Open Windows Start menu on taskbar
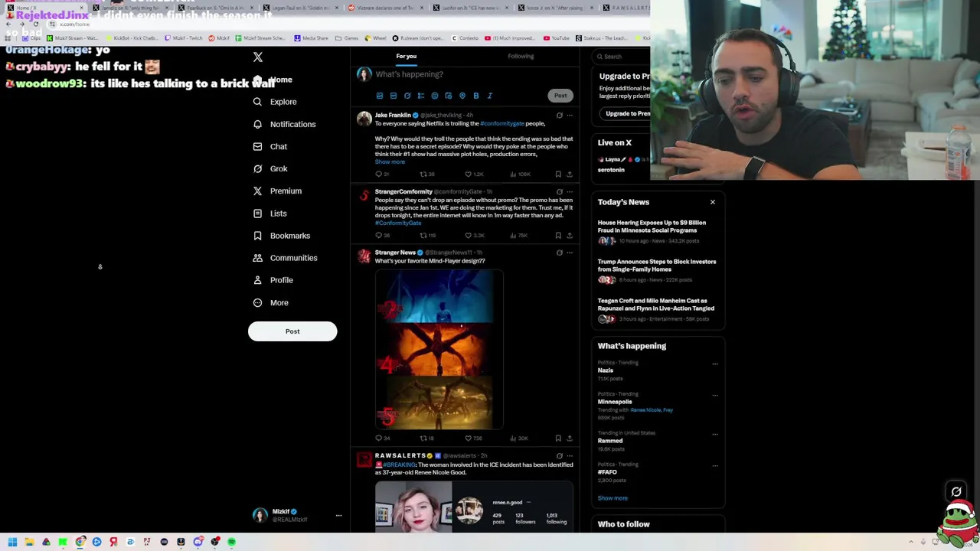Screen dimensions: 980x551 coord(12,542)
